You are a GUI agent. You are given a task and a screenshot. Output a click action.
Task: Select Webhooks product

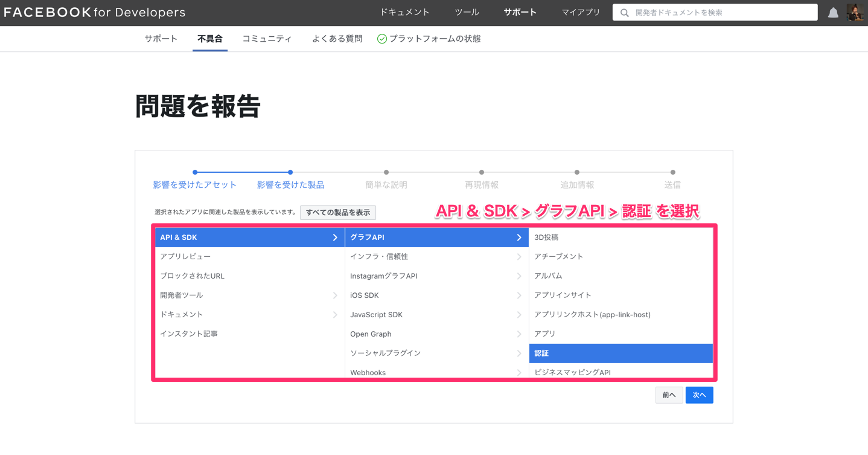click(x=436, y=372)
